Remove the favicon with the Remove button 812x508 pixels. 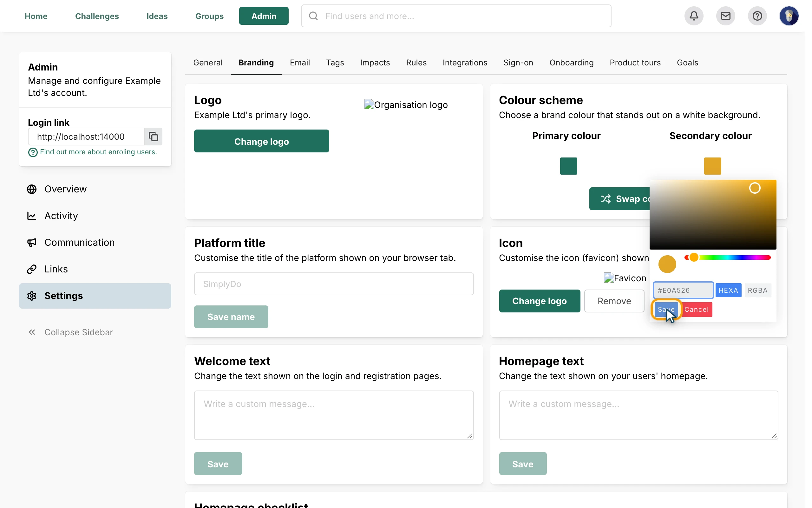coord(614,301)
